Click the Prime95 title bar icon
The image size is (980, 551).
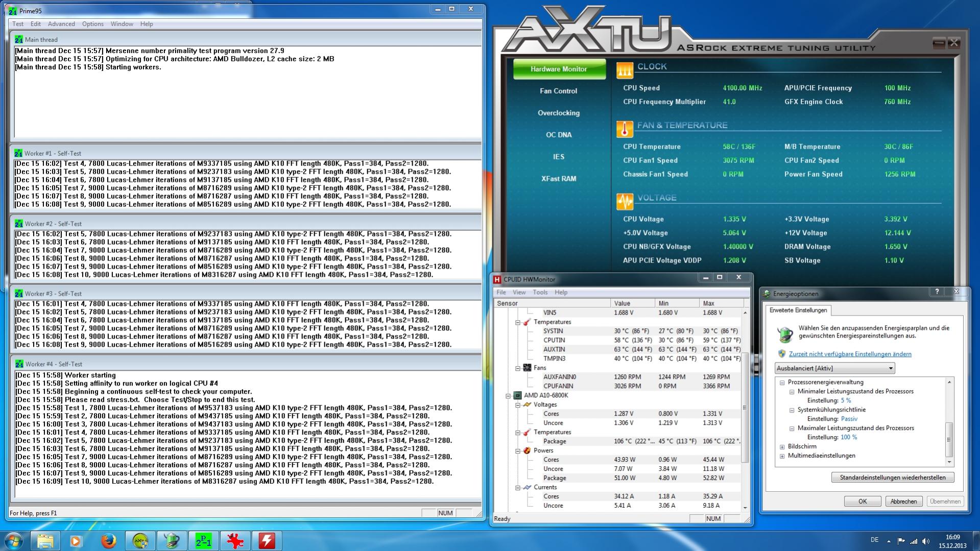(x=13, y=10)
